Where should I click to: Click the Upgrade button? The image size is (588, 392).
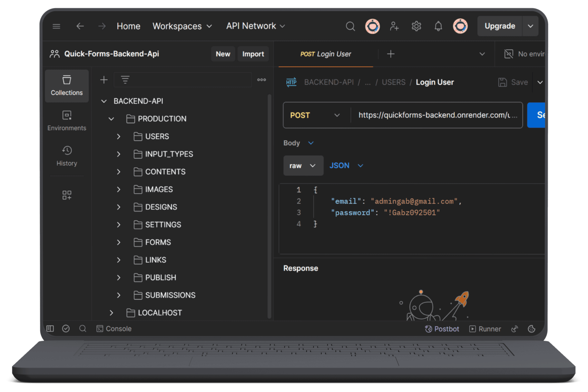pos(500,26)
